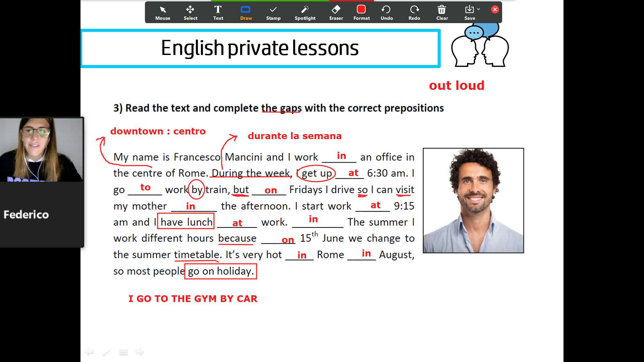This screenshot has width=644, height=362.
Task: Choose the Select tool with four-way arrows
Action: coord(190,13)
